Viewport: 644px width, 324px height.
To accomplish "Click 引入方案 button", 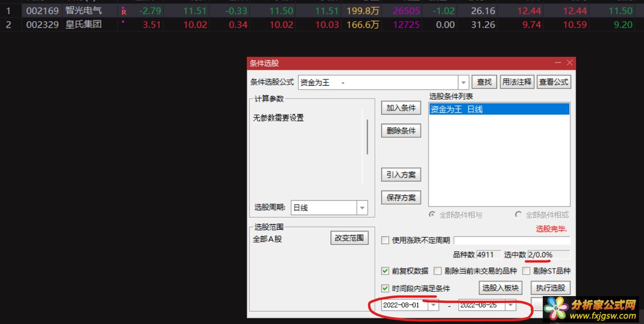I will click(x=401, y=175).
